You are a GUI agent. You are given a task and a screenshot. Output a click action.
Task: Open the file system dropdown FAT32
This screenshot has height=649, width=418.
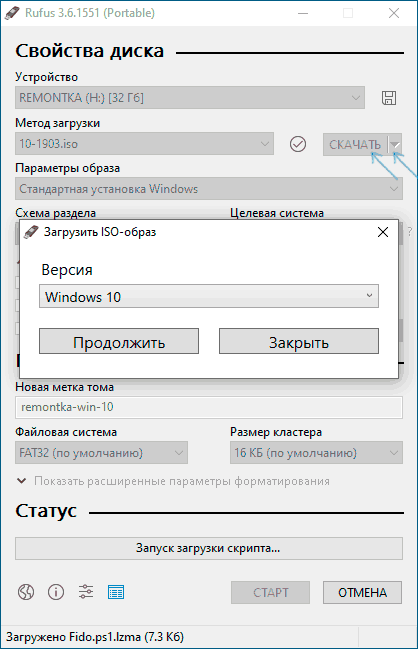[x=101, y=453]
